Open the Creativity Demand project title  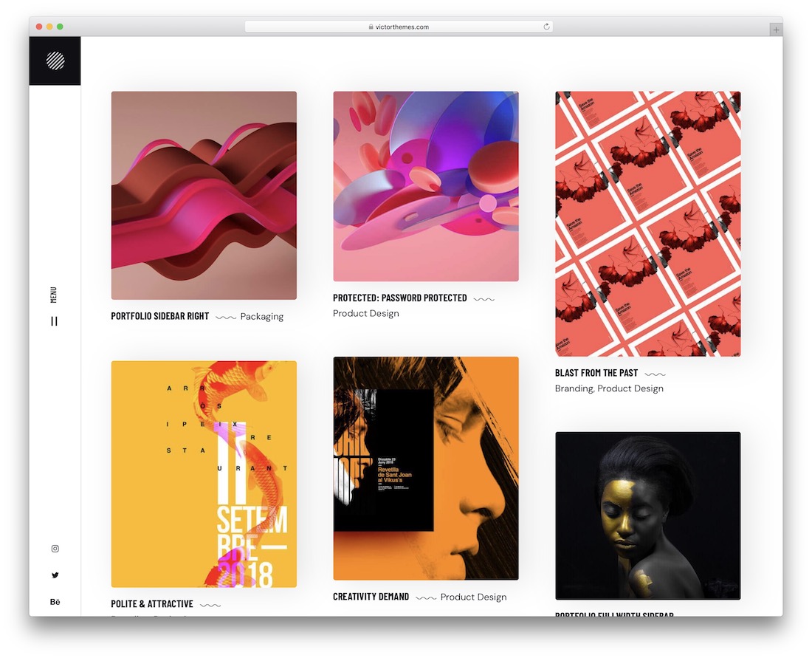[371, 597]
